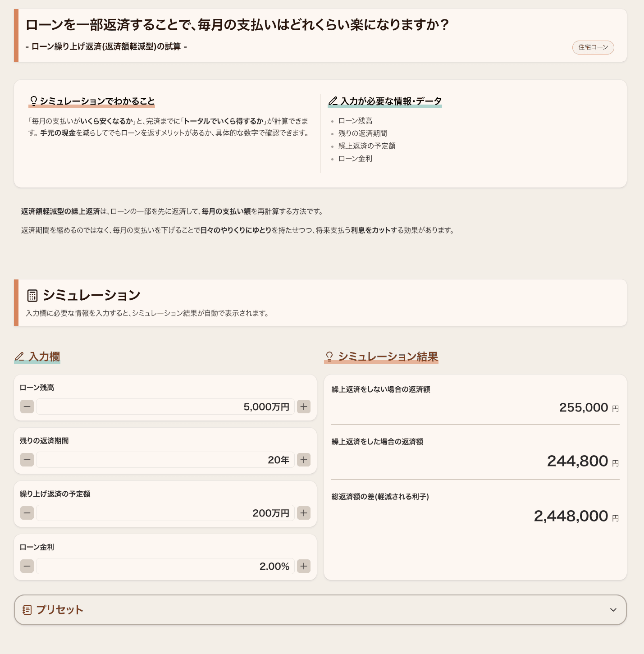This screenshot has height=654, width=644.
Task: Increase 繰り上げ返済の予定額 with plus button
Action: coord(304,513)
